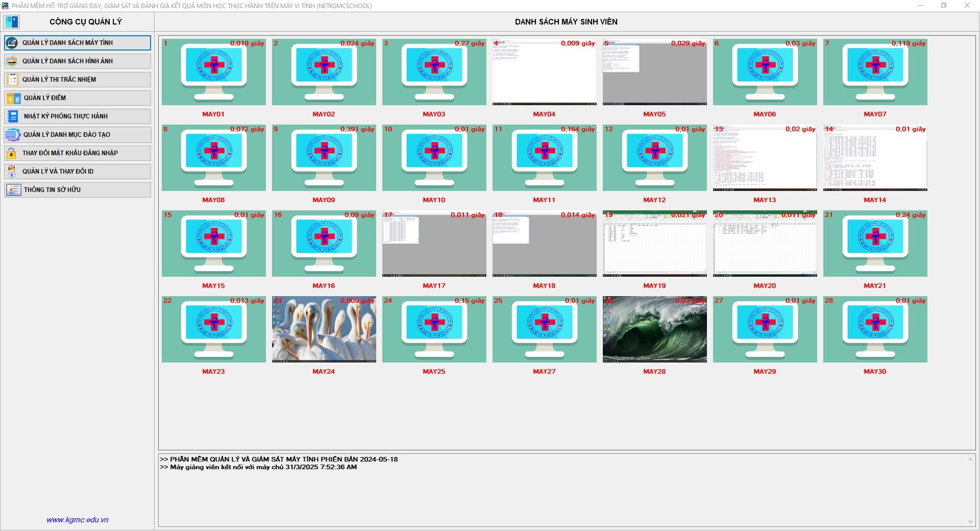Click the training catalog management icon

(x=12, y=135)
